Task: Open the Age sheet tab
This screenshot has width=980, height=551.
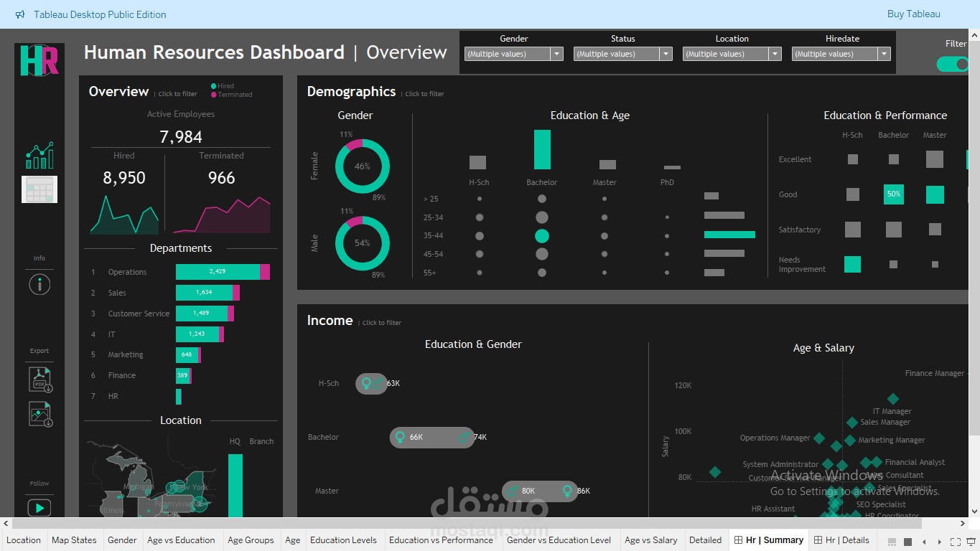Action: (293, 540)
